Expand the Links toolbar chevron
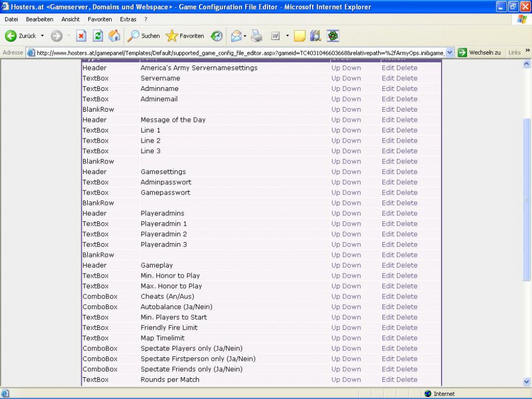This screenshot has height=399, width=532. click(527, 51)
